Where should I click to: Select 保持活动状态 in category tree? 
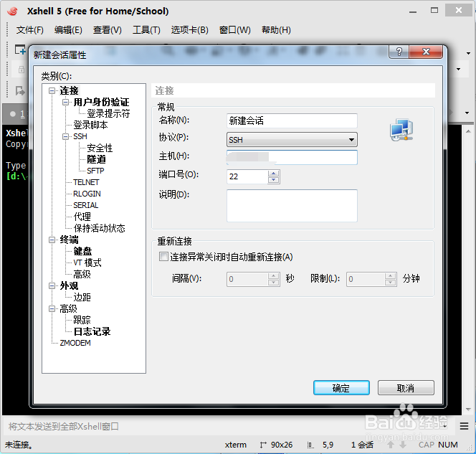(x=99, y=228)
